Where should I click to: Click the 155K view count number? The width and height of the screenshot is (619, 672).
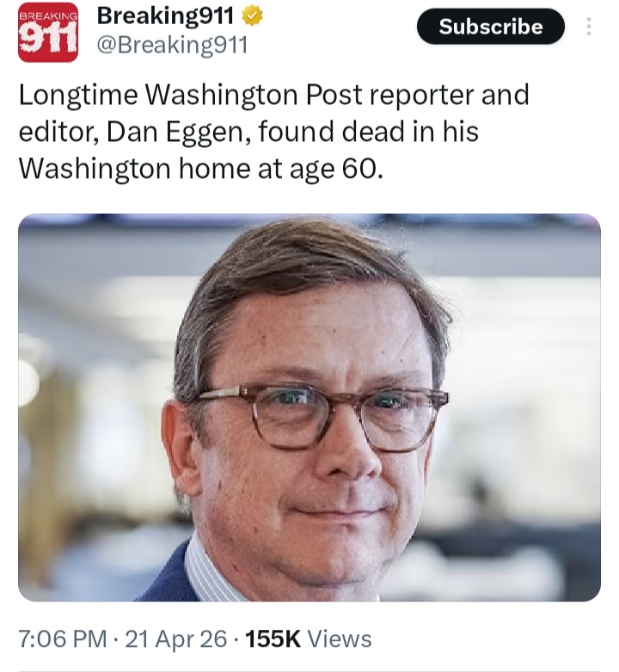coord(273,638)
